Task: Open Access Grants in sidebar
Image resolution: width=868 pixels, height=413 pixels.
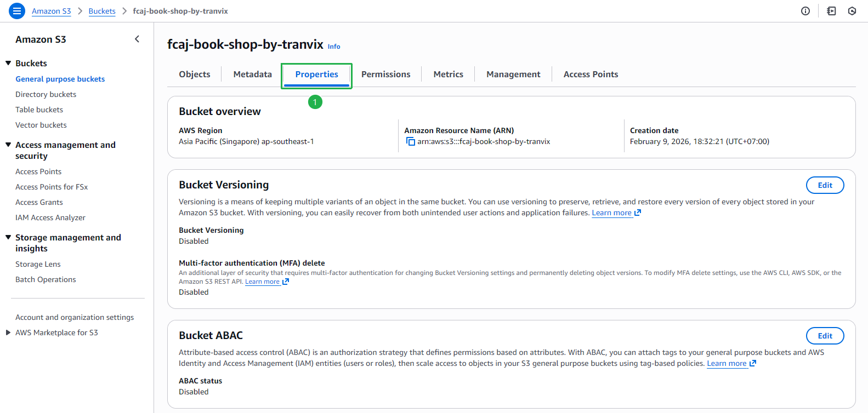Action: pos(39,202)
